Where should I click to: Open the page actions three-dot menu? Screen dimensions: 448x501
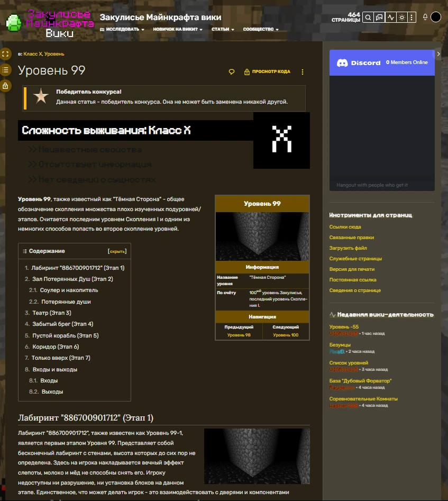[303, 72]
